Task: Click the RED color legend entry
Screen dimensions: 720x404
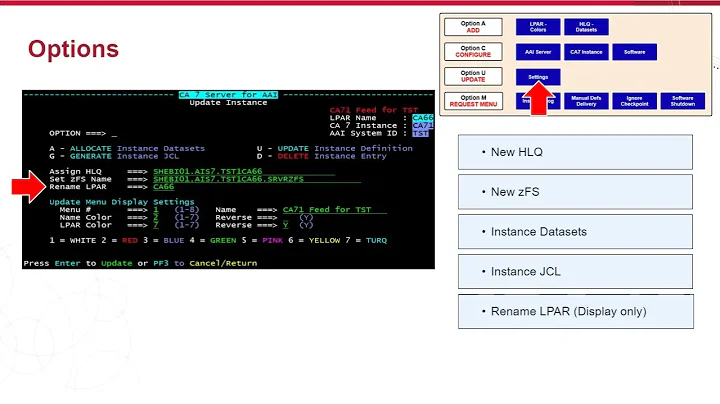Action: (x=129, y=241)
